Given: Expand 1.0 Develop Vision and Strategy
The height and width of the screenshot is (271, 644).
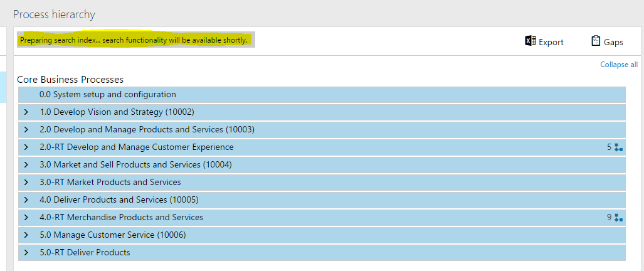Looking at the screenshot, I should coord(26,112).
